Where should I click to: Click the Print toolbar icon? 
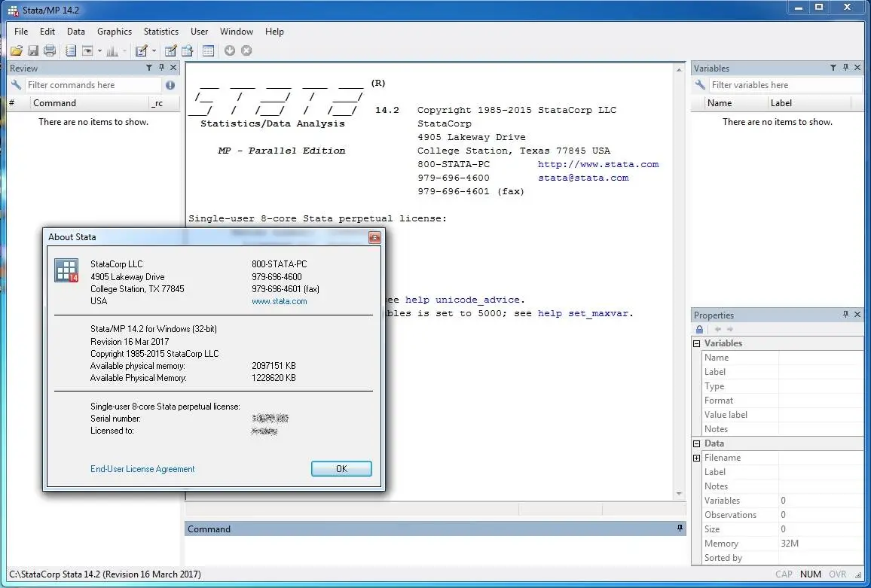coord(50,50)
